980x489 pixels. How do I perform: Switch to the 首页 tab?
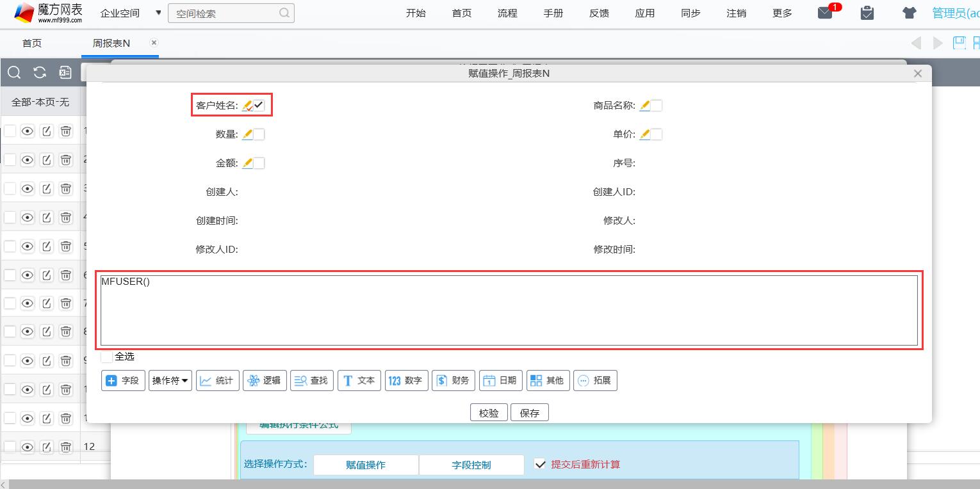32,43
